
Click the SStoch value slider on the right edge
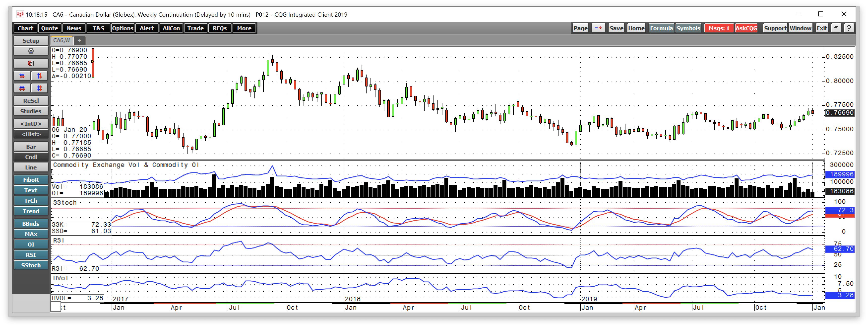point(840,210)
